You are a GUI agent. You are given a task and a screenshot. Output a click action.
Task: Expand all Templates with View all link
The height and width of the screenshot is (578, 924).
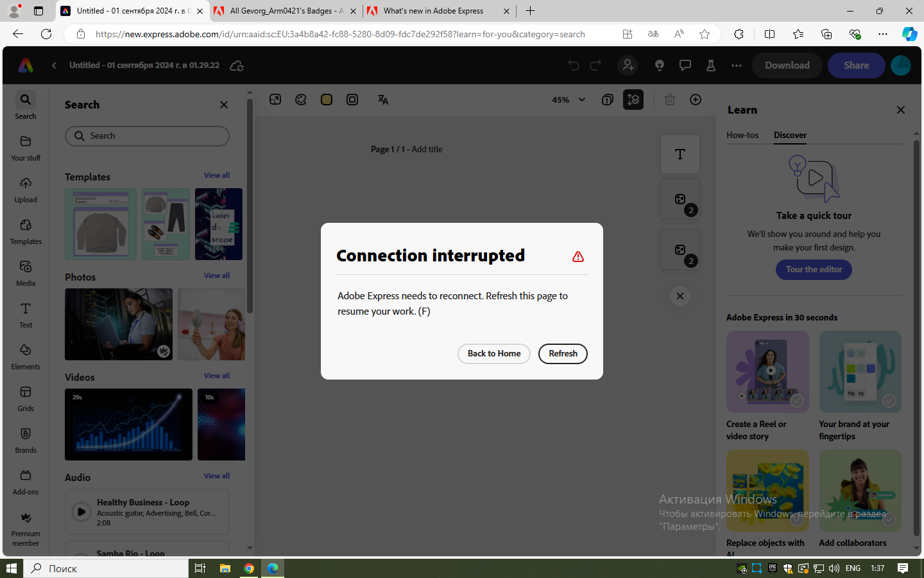[x=216, y=175]
